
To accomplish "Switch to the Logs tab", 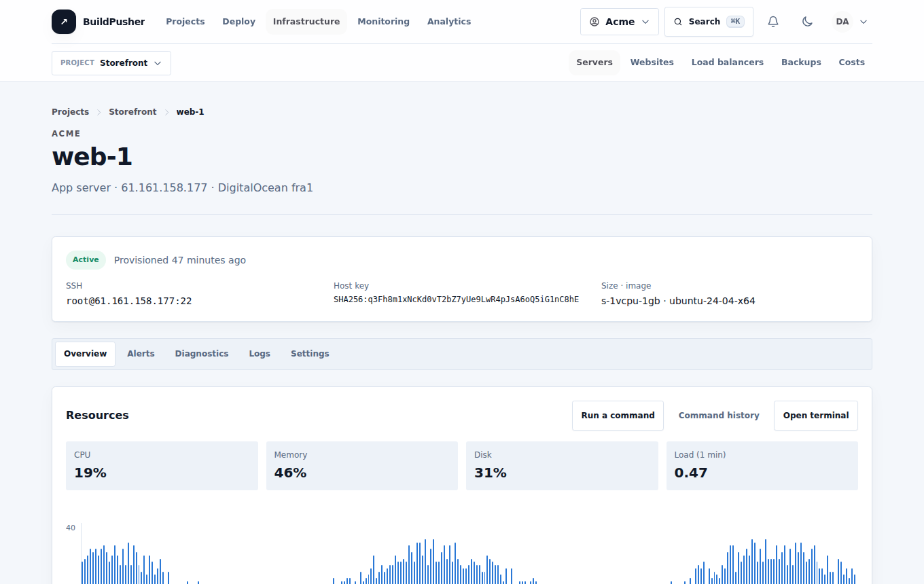I will (260, 354).
